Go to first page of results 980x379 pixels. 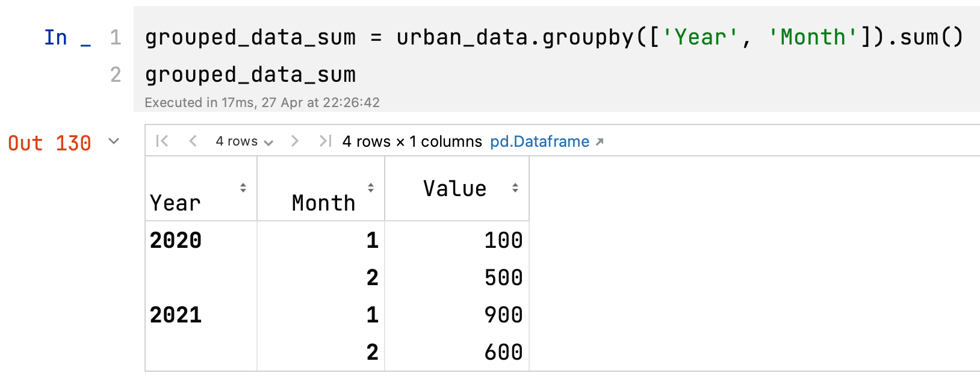(162, 141)
